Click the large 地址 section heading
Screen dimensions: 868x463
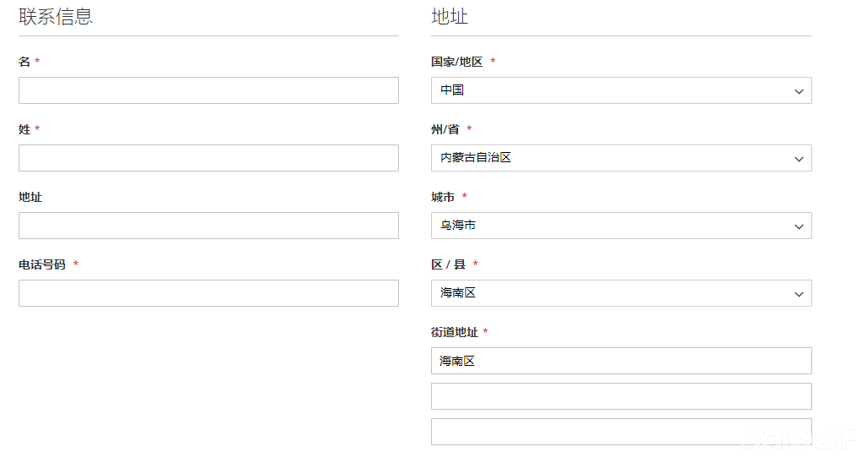(x=450, y=16)
